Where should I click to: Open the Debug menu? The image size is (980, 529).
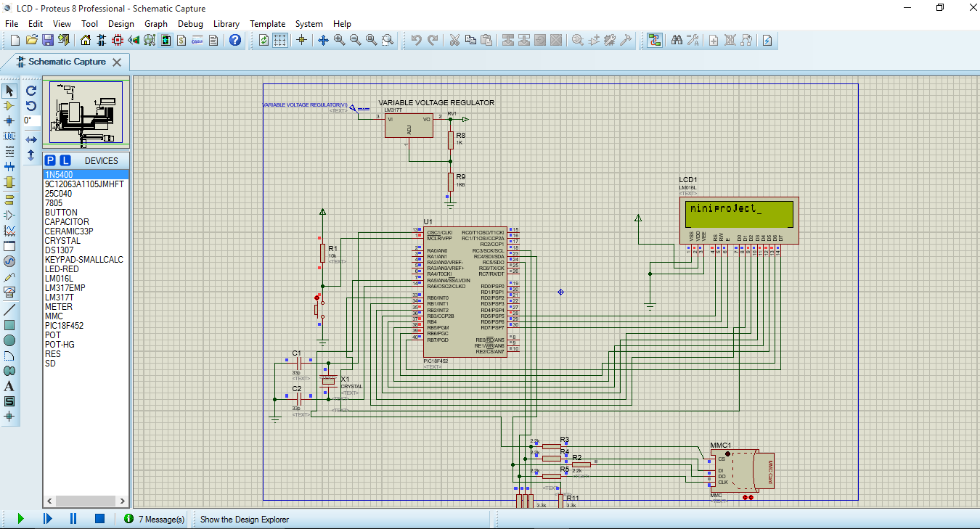point(191,24)
